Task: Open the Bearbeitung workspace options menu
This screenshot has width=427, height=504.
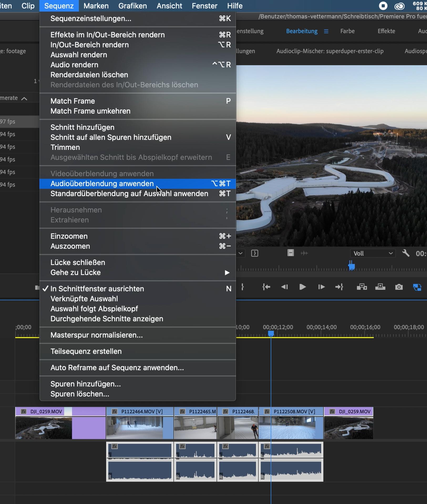Action: [326, 31]
